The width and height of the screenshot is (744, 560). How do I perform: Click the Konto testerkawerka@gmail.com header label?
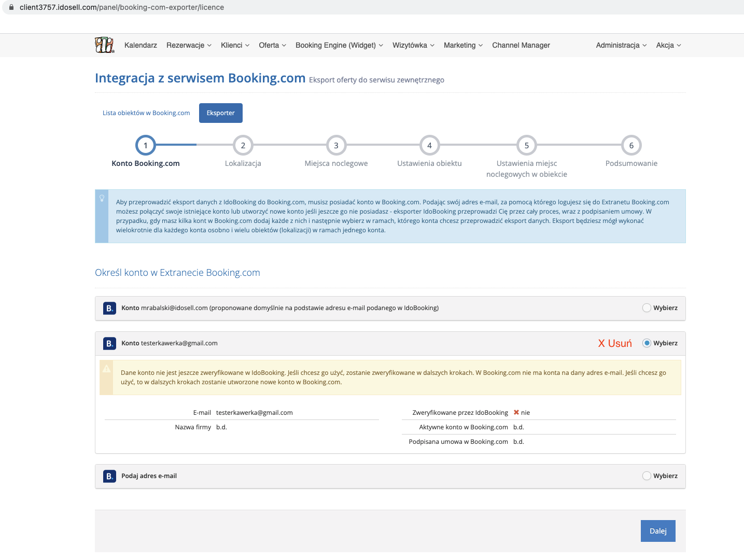(x=170, y=343)
